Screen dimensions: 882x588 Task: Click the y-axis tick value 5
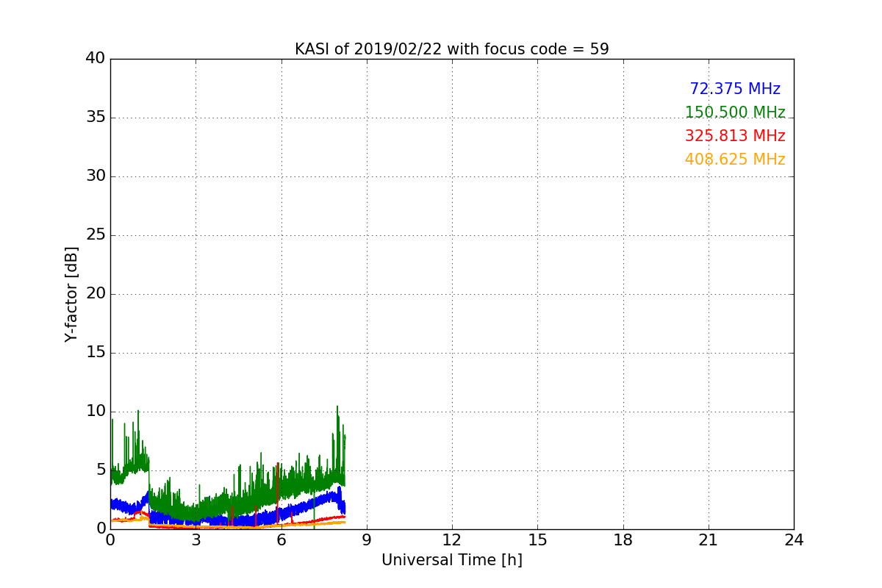[101, 470]
